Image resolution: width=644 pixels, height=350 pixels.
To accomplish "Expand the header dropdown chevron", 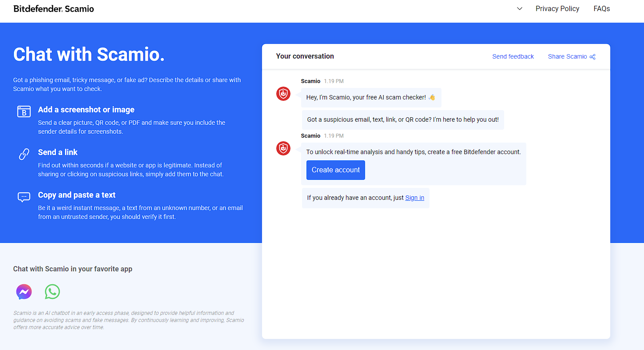I will (520, 9).
